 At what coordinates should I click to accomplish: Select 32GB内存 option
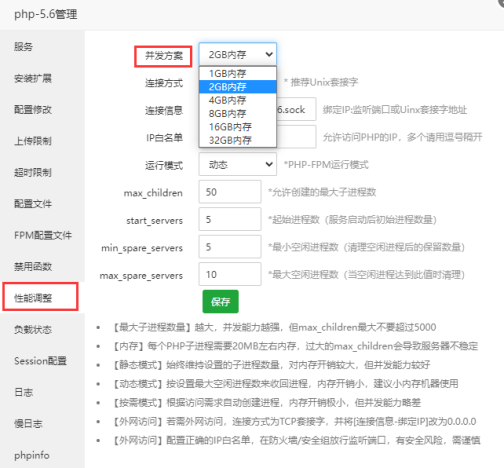238,140
